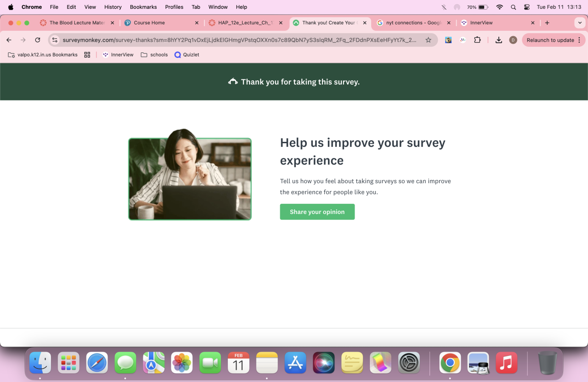588x382 pixels.
Task: Open the Window menu
Action: point(218,7)
